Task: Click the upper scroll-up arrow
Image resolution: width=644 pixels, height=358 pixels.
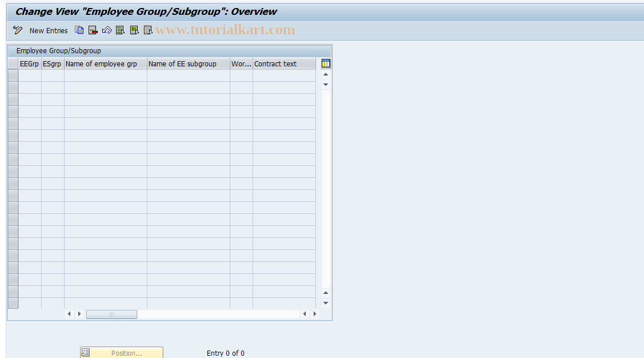Action: tap(326, 74)
